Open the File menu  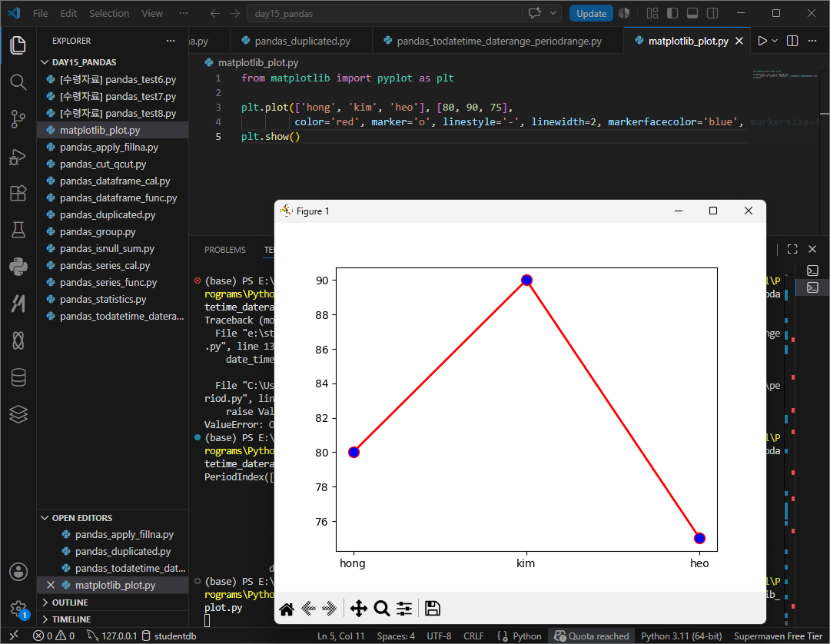40,13
